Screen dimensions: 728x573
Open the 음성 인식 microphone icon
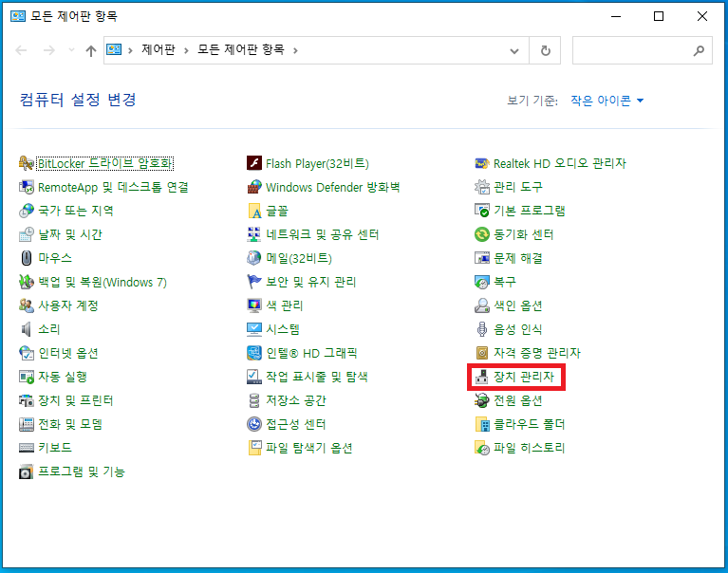point(482,329)
